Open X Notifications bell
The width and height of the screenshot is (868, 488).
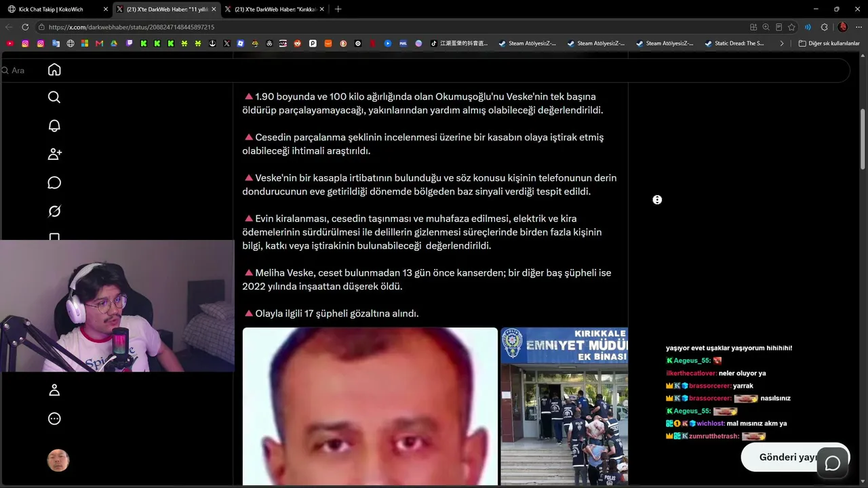[54, 125]
